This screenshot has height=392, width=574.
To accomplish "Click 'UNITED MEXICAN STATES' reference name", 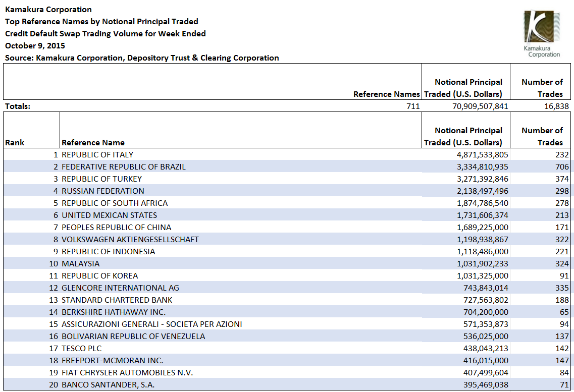I will tap(110, 215).
